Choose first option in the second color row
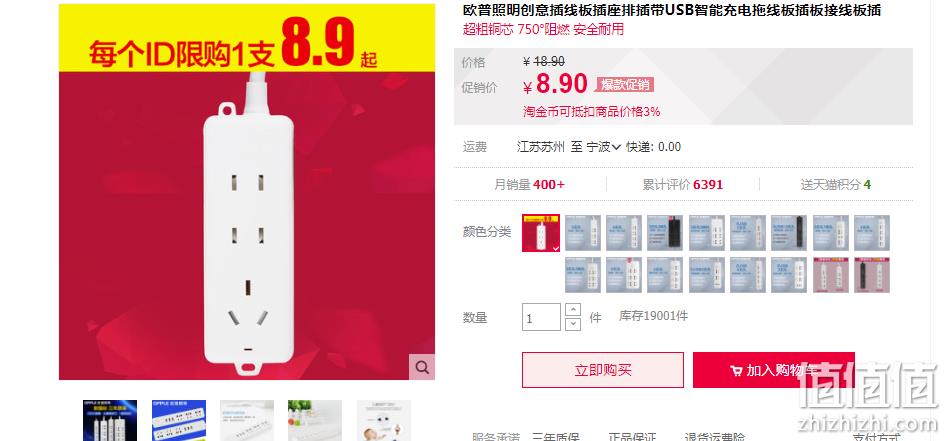 (582, 275)
